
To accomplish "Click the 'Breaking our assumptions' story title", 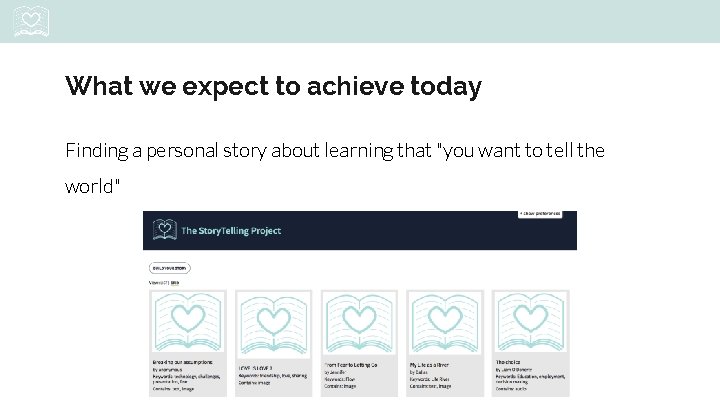I will pos(180,361).
